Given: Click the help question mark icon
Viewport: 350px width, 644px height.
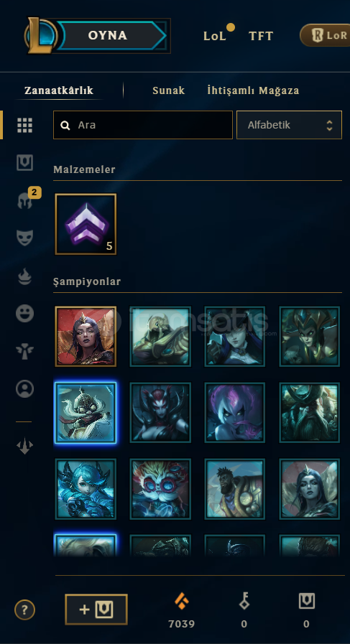Looking at the screenshot, I should click(x=24, y=610).
